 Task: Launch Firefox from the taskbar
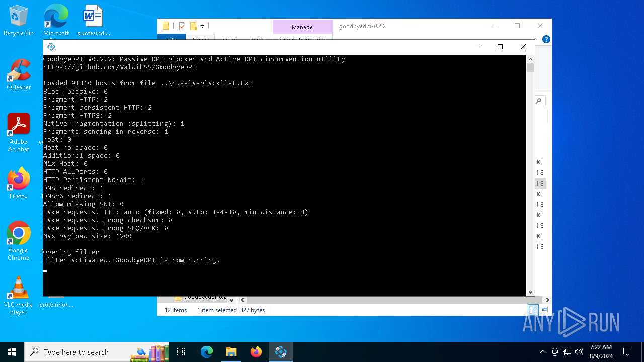(256, 352)
